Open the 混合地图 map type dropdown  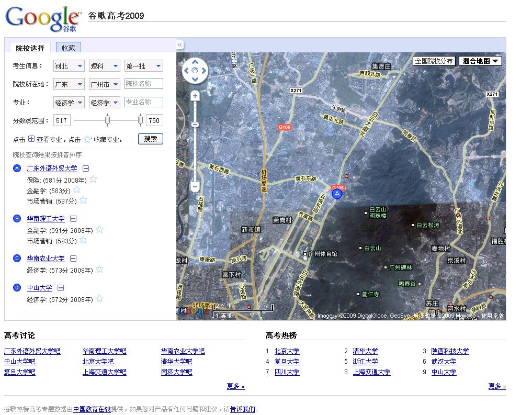[x=480, y=61]
